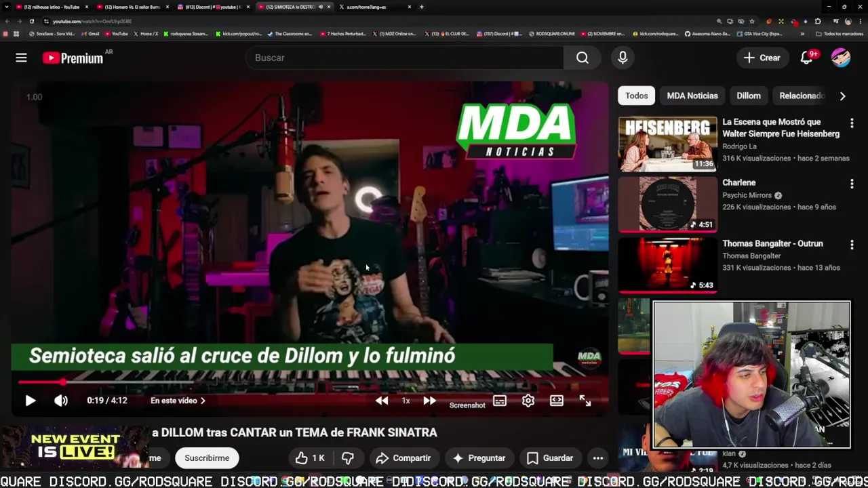This screenshot has height=488, width=868.
Task: Open player settings gear
Action: [x=528, y=401]
